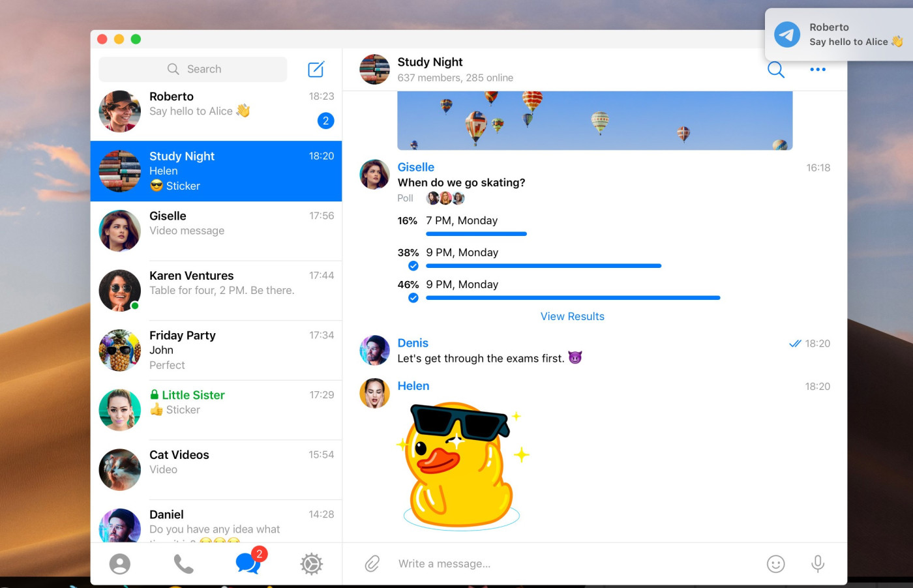Open the three-dots more options menu
Screen dimensions: 913x588
click(x=818, y=69)
